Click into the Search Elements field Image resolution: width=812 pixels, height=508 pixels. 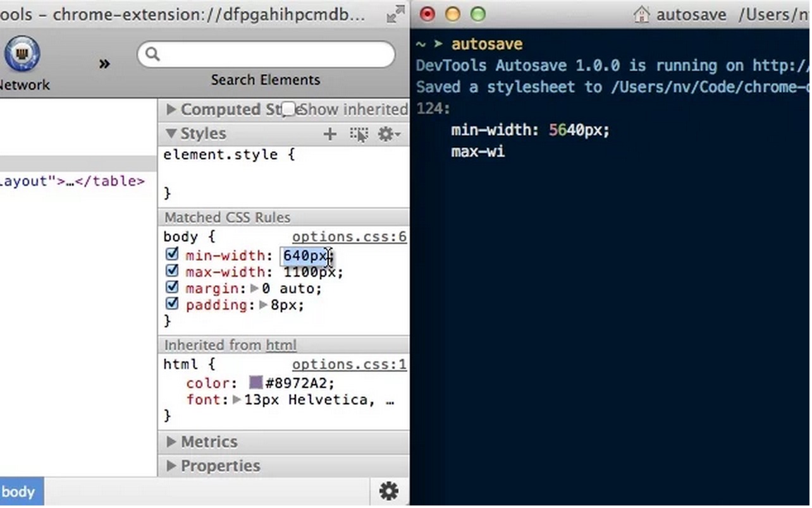point(272,55)
